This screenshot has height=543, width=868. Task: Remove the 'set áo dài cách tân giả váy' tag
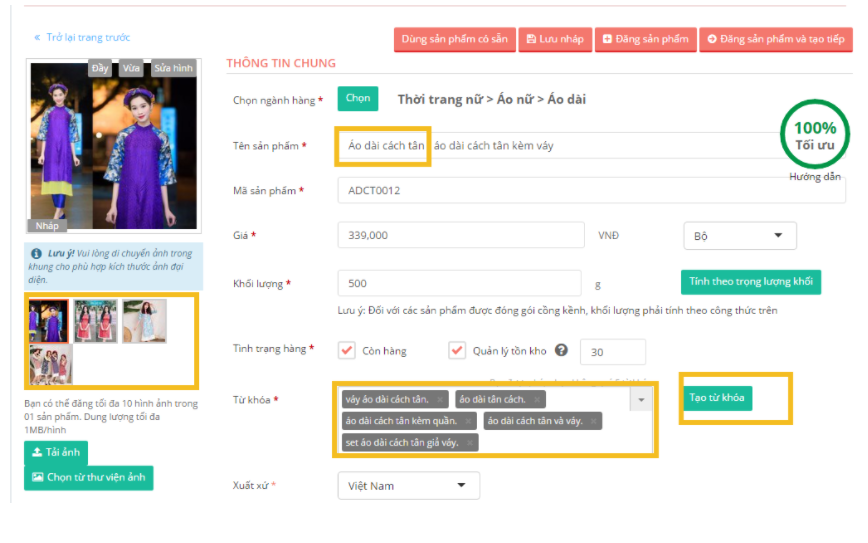(469, 442)
